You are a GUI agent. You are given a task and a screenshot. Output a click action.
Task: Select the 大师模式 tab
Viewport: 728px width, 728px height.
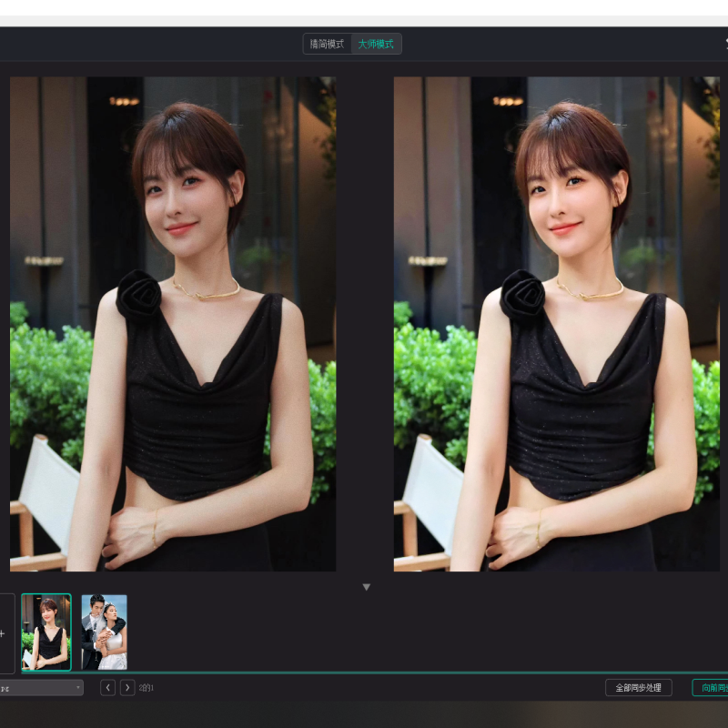click(x=376, y=44)
